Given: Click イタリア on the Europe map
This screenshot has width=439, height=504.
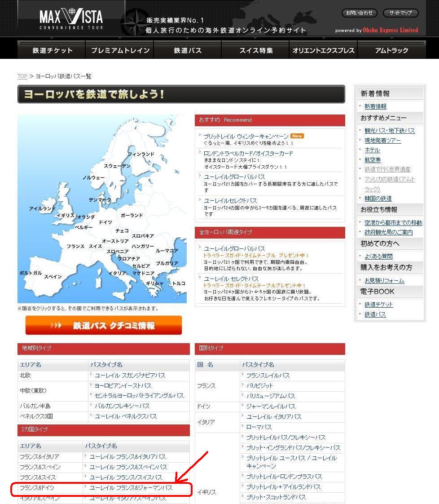Looking at the screenshot, I should click(117, 273).
